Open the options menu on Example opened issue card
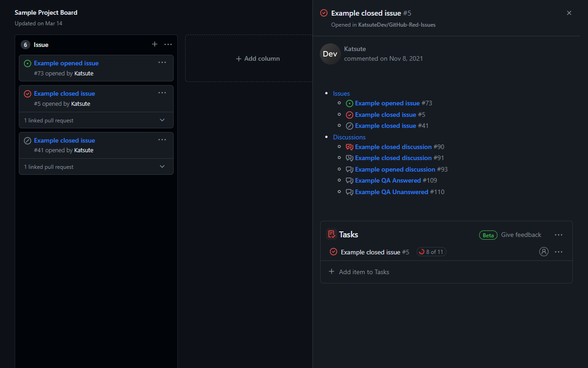This screenshot has height=368, width=588. click(162, 62)
